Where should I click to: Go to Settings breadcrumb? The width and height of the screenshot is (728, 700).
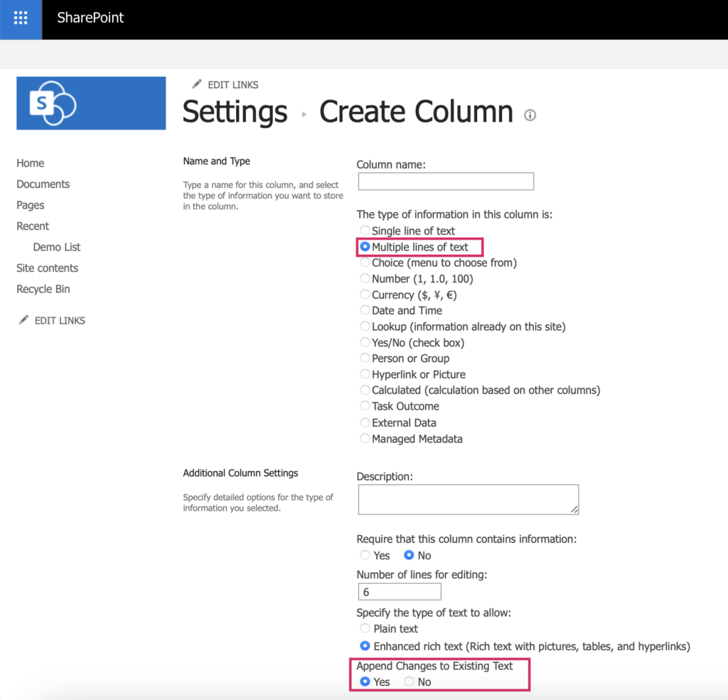coord(235,112)
